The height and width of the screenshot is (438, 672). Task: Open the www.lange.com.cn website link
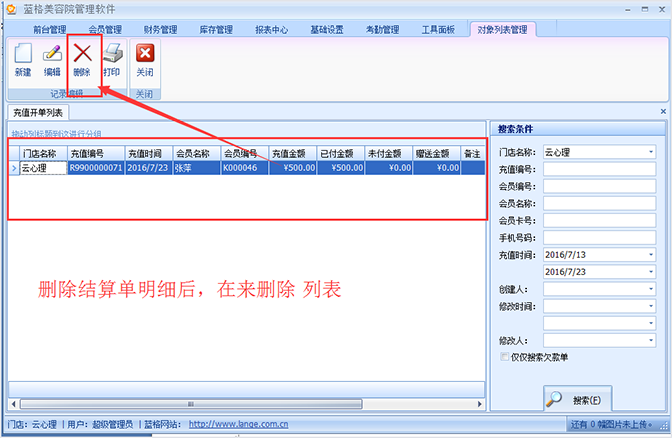tap(238, 424)
